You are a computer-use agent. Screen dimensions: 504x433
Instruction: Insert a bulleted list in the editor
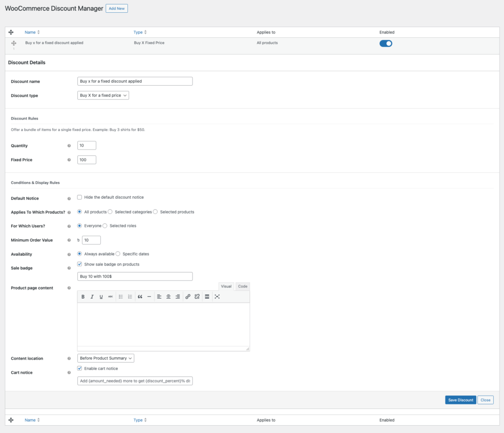pos(121,297)
